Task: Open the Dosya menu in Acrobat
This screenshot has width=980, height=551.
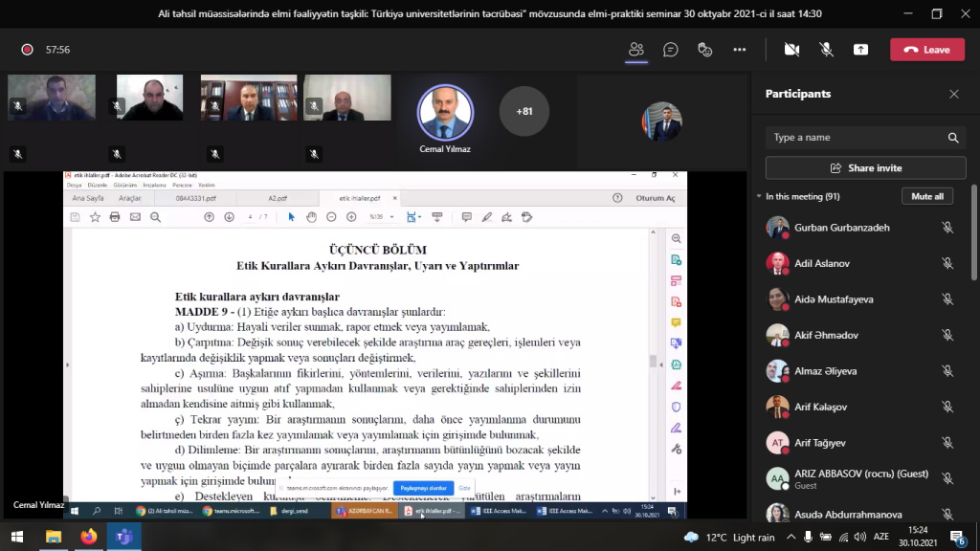Action: (75, 185)
